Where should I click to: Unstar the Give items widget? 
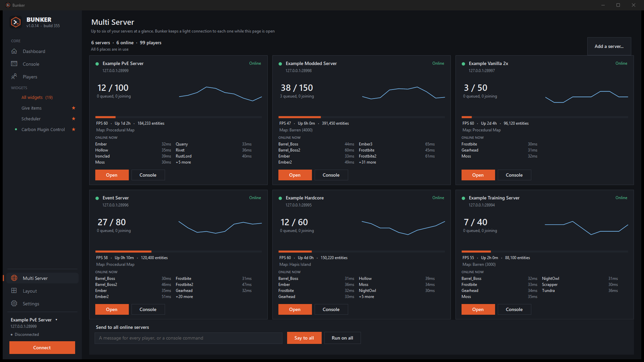point(73,108)
